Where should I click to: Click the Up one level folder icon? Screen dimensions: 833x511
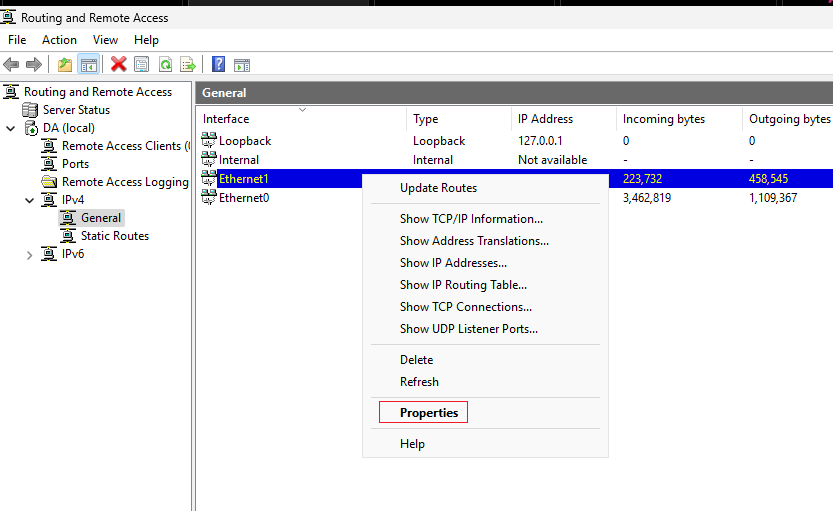tap(65, 65)
